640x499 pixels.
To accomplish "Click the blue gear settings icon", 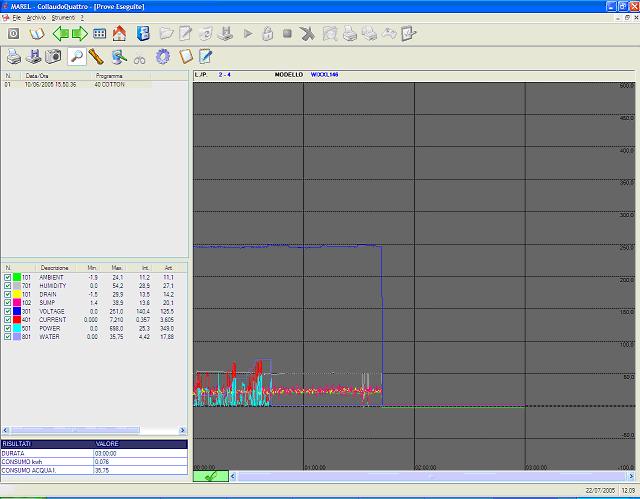I will (x=162, y=57).
